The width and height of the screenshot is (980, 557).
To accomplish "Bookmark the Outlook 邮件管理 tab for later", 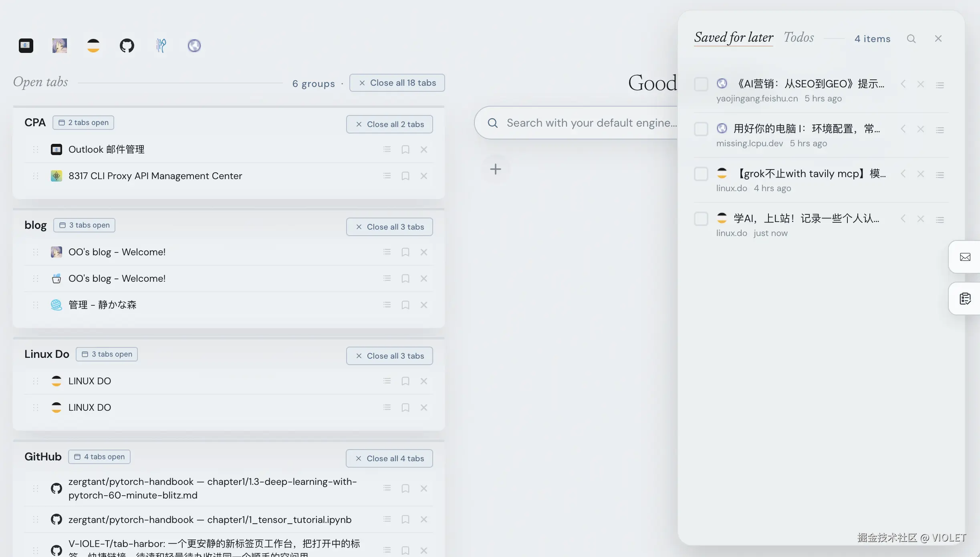I will [x=405, y=149].
